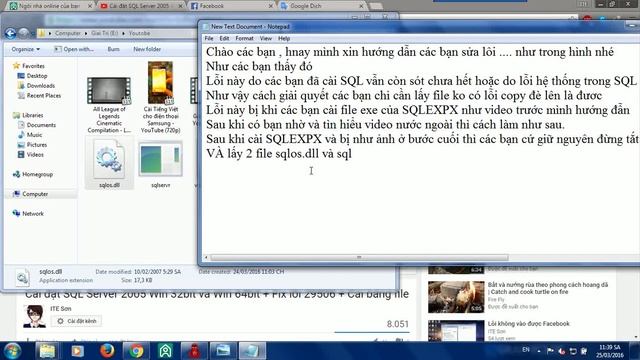The height and width of the screenshot is (360, 640).
Task: Open ITE Sơn channel name link
Action: [x=60, y=309]
